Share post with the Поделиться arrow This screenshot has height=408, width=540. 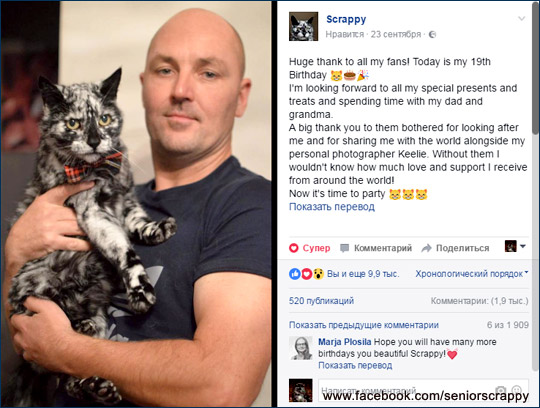[455, 248]
